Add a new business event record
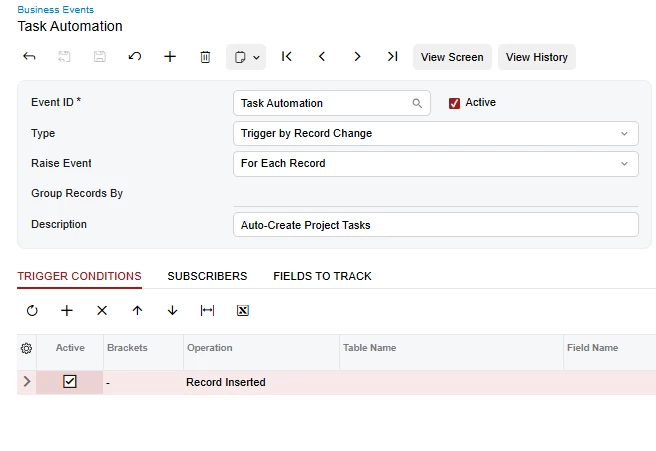Viewport: 656px width, 451px height. pyautogui.click(x=170, y=56)
